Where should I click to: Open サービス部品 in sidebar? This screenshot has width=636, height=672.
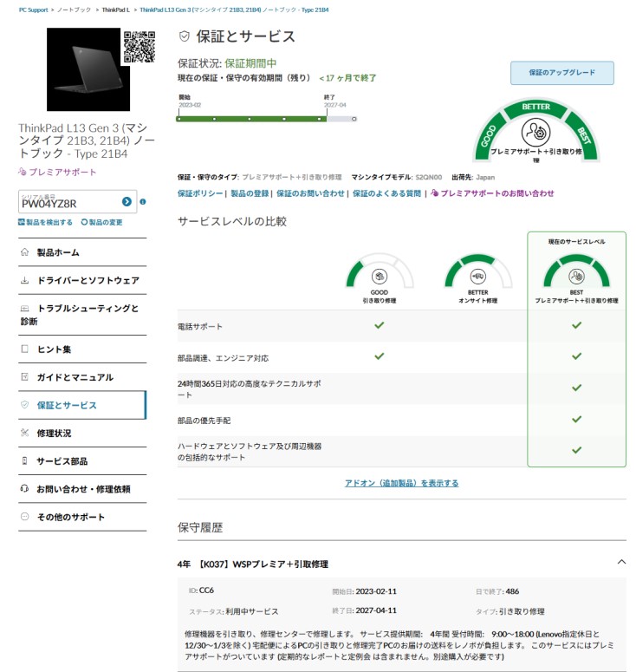(82, 461)
